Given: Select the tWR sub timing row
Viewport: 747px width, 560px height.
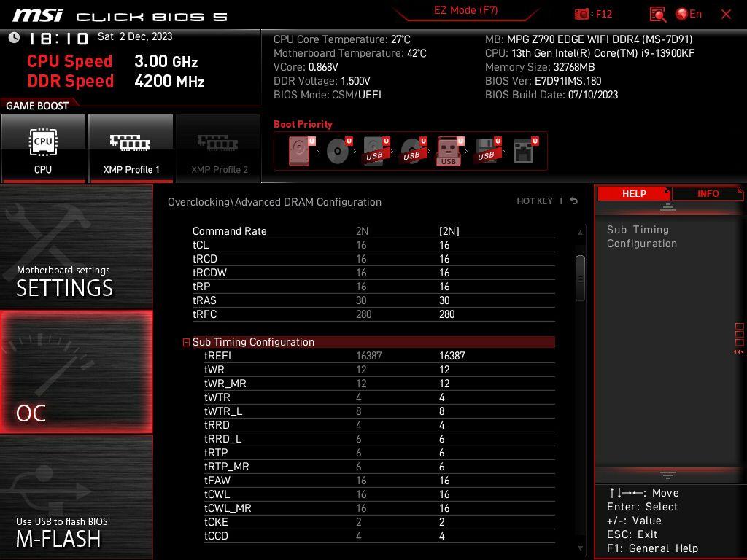Looking at the screenshot, I should 379,370.
